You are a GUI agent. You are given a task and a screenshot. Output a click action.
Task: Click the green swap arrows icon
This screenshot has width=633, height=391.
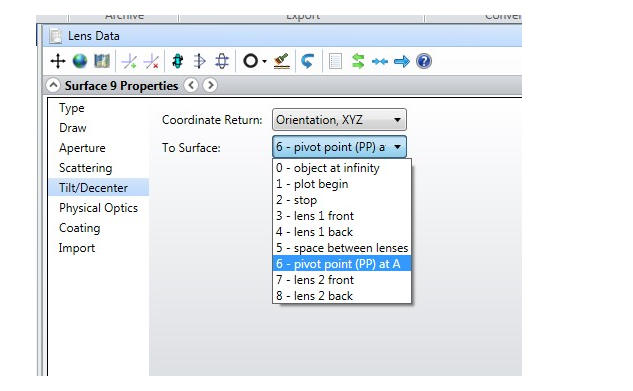[x=358, y=61]
